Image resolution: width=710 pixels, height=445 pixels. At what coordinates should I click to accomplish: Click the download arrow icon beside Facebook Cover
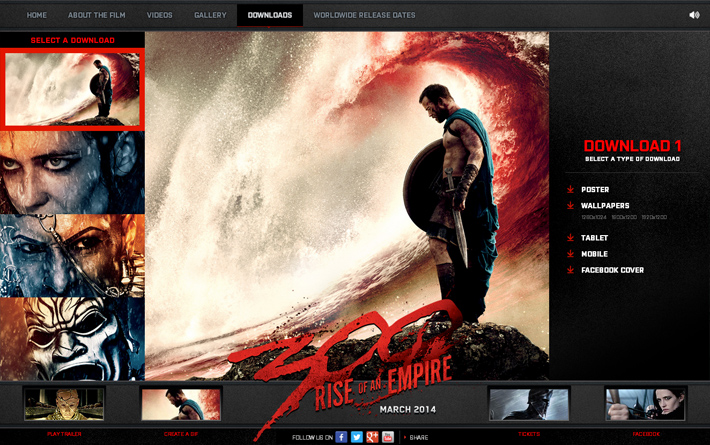pos(571,270)
